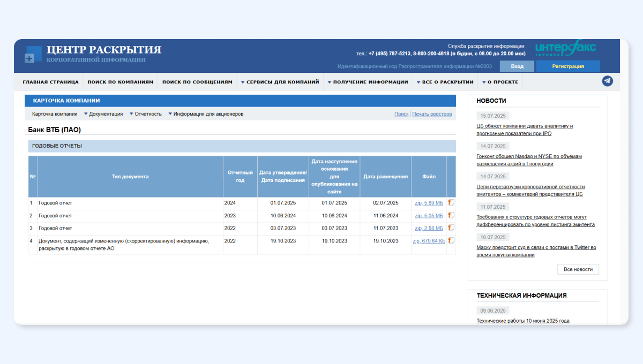This screenshot has width=643, height=364.
Task: Click the Отчетный год column header
Action: (240, 177)
